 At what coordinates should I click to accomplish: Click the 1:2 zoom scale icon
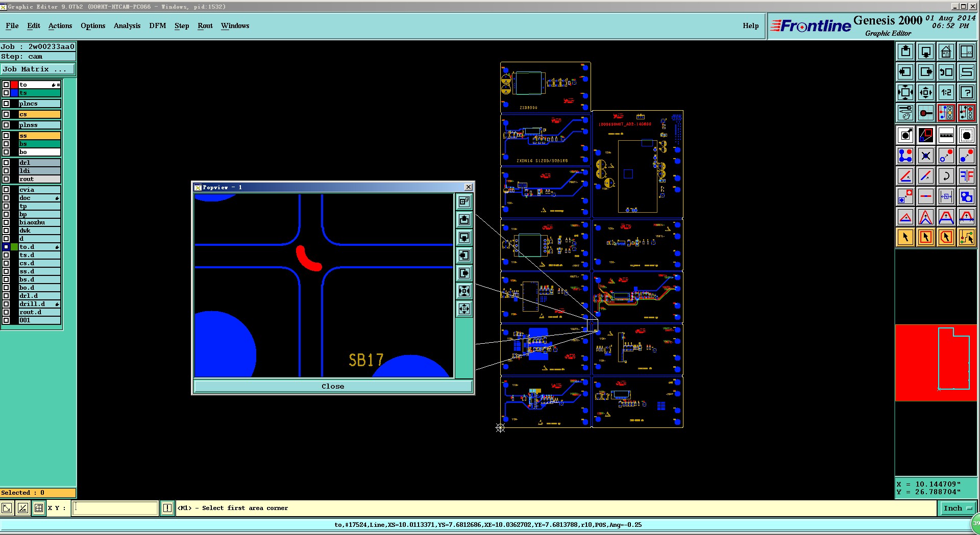pyautogui.click(x=946, y=92)
